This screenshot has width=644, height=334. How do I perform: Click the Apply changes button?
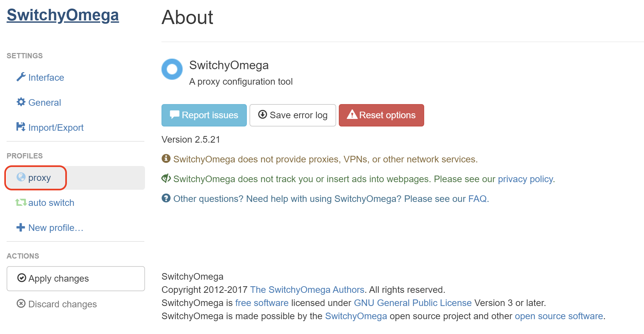(x=75, y=279)
